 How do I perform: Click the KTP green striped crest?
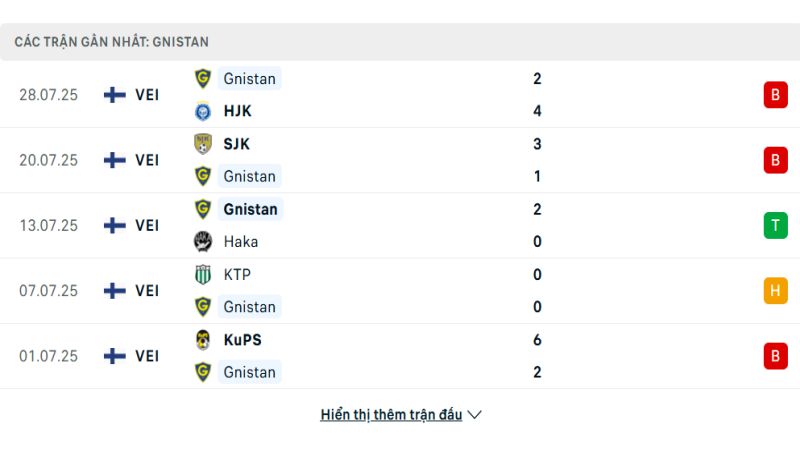pos(203,274)
